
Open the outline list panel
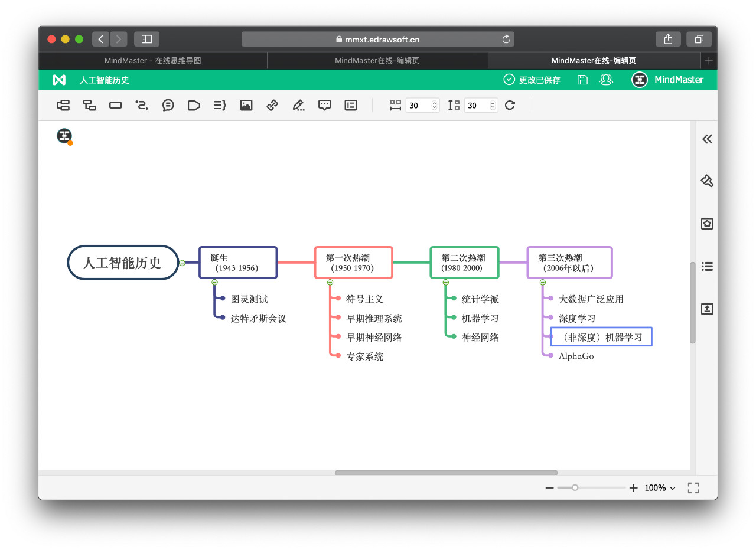[707, 266]
